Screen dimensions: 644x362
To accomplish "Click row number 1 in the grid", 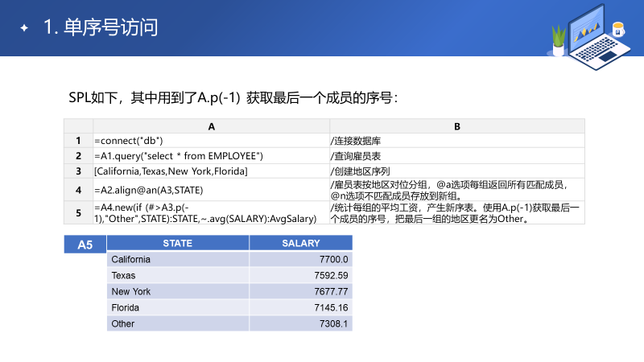I will coord(79,141).
